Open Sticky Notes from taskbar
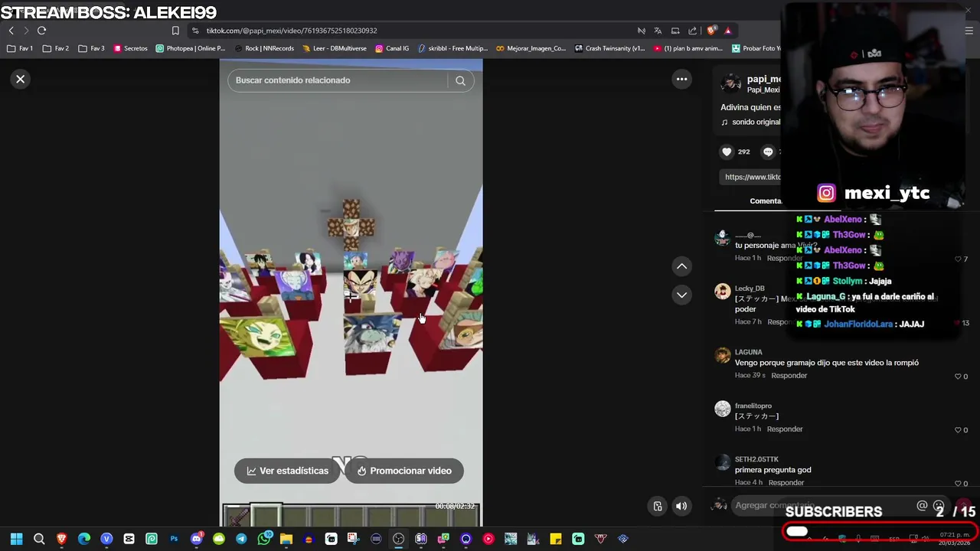This screenshot has width=980, height=551. click(556, 539)
